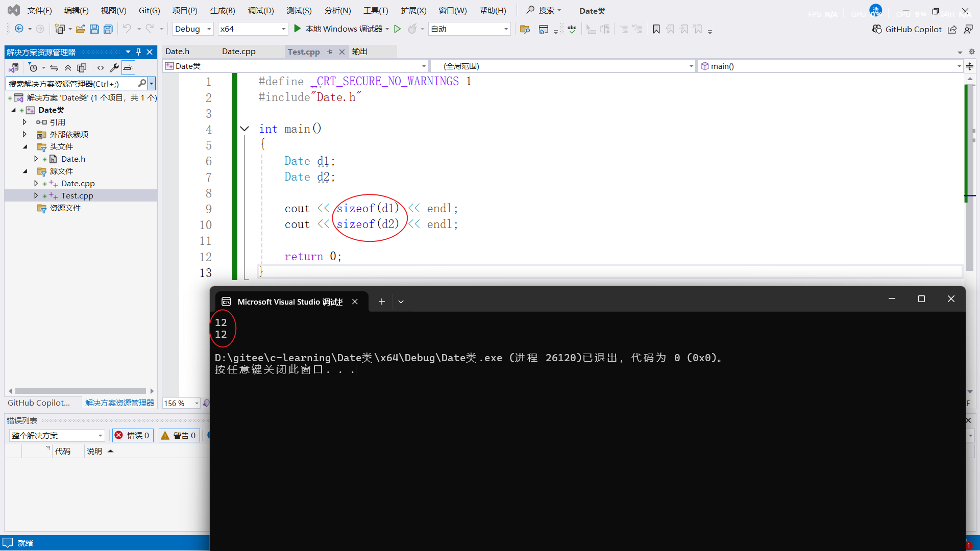Open the x64 platform dropdown
This screenshot has width=980, height=551.
coord(283,29)
